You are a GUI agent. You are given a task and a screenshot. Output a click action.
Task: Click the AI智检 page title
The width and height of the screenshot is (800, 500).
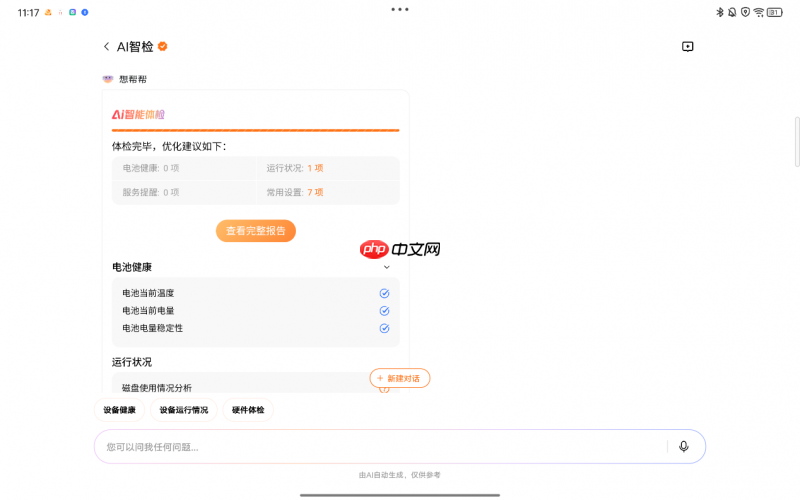click(135, 47)
